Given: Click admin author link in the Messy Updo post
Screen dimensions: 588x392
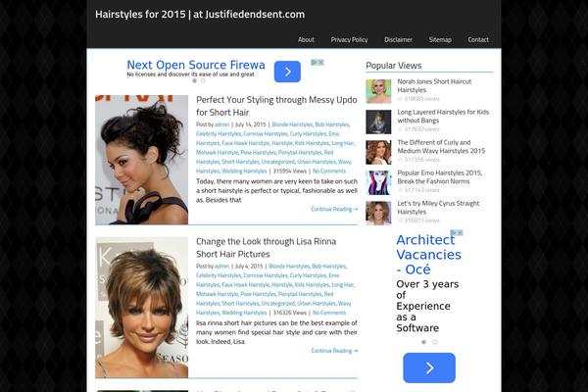Looking at the screenshot, I should pyautogui.click(x=221, y=124).
